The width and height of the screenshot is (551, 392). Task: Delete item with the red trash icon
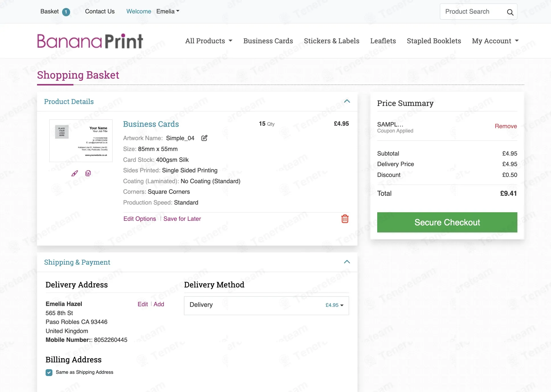click(345, 219)
